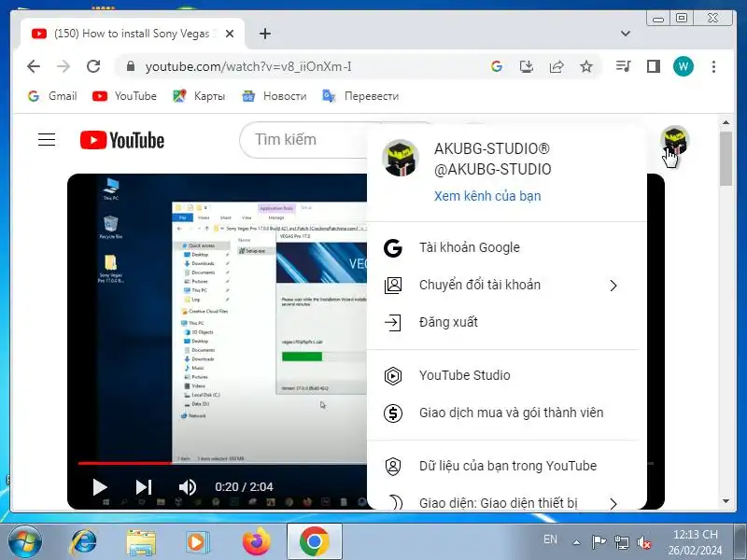This screenshot has width=747, height=560.
Task: Click the browser forward arrow
Action: tap(63, 66)
